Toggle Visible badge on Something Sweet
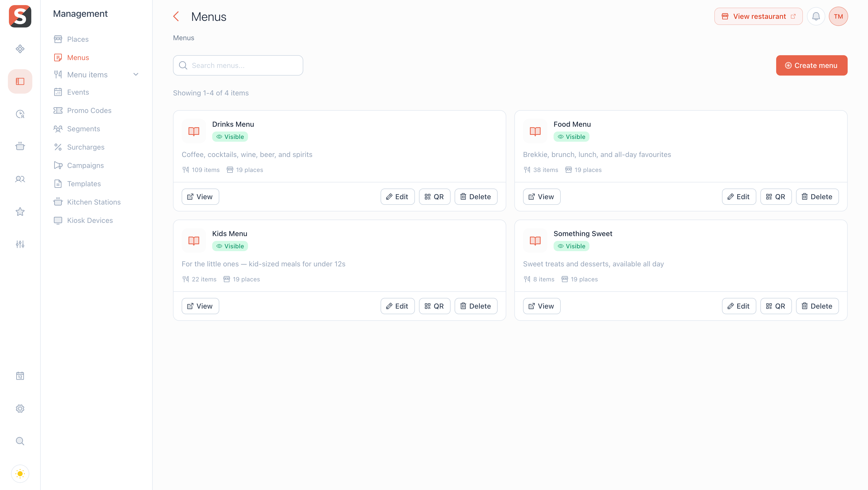Viewport: 868px width, 490px height. click(x=571, y=246)
